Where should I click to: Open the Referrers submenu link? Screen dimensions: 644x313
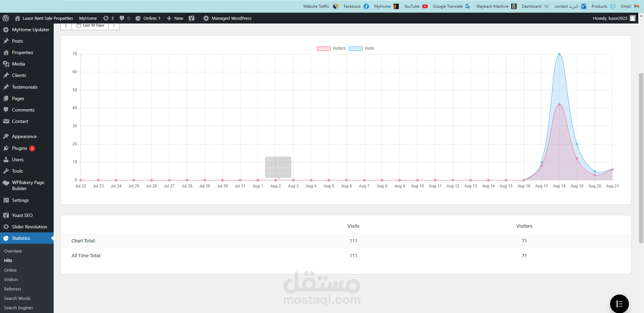12,289
